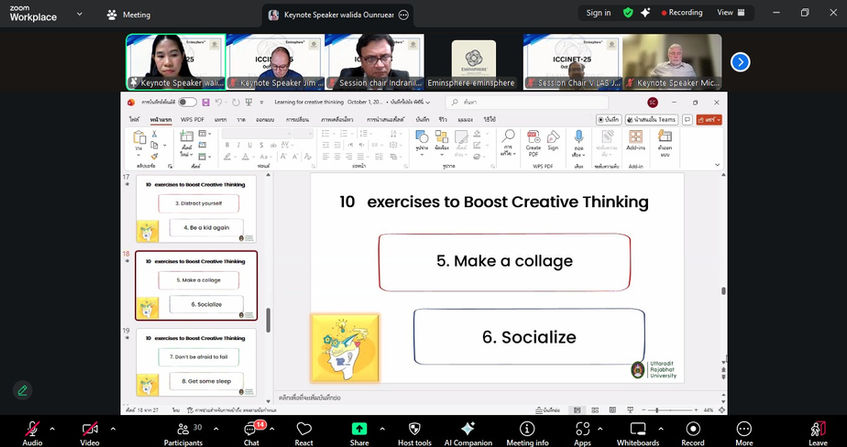Click the green annotate pencil icon
This screenshot has height=447, width=847.
[22, 390]
